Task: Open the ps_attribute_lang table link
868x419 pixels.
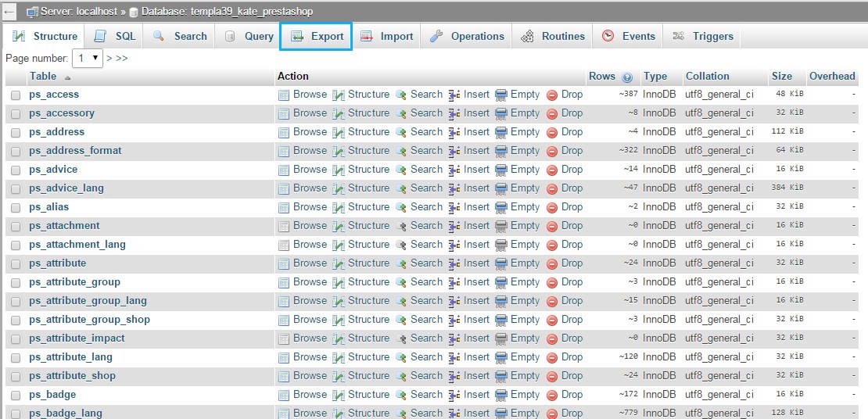Action: click(x=70, y=356)
